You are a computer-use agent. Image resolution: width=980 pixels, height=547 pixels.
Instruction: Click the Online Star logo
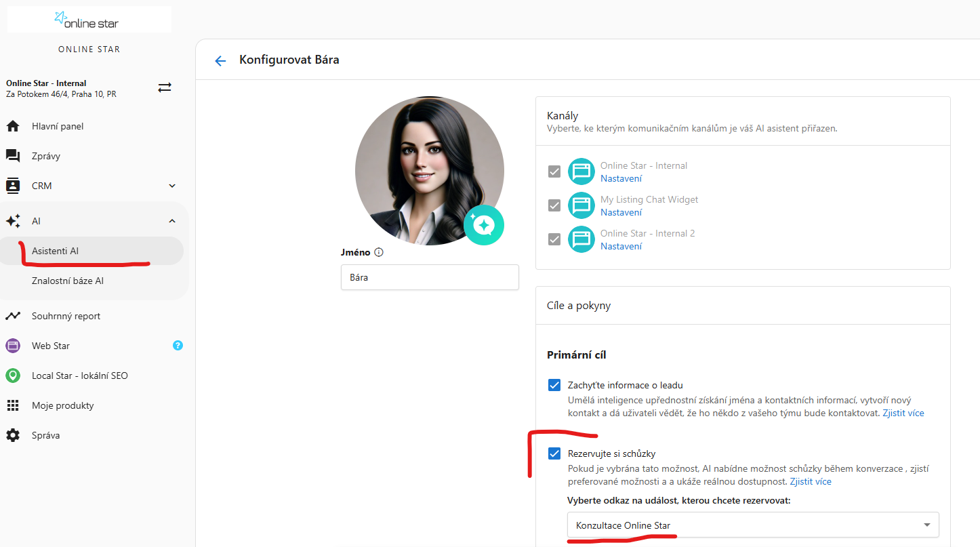click(x=86, y=20)
